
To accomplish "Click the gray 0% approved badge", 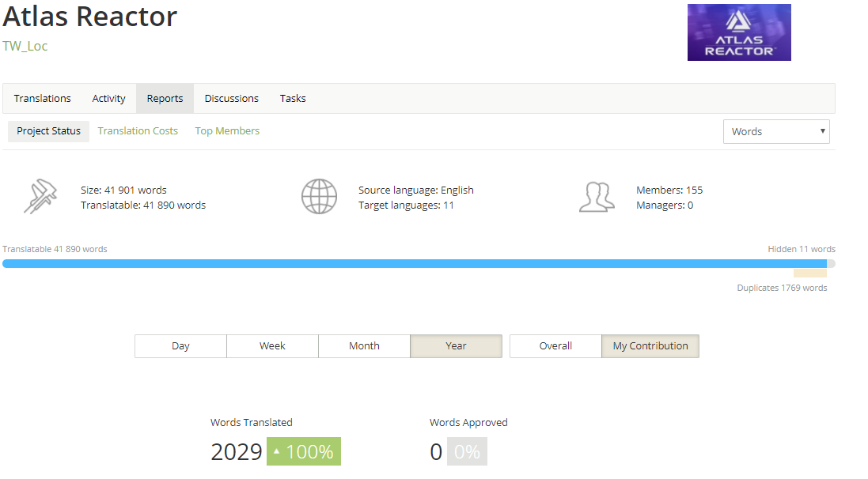I will point(467,451).
